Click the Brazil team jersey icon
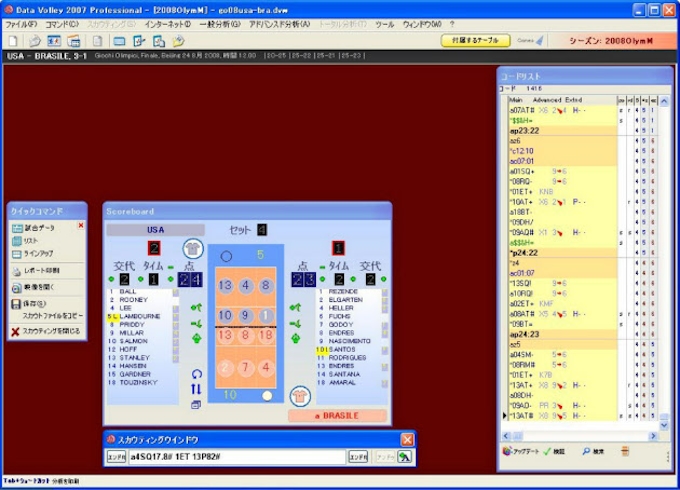 tap(299, 394)
